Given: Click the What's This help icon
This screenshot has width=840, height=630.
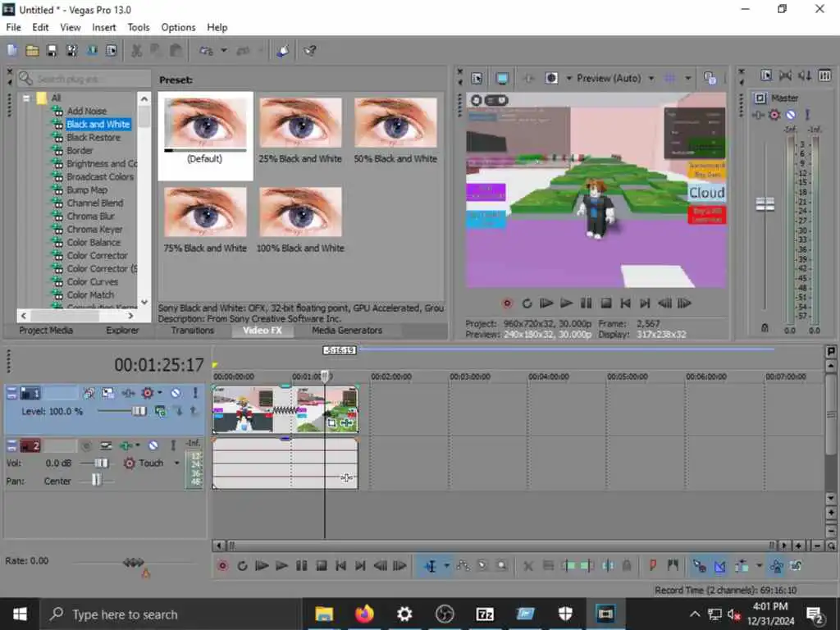Looking at the screenshot, I should (x=309, y=51).
